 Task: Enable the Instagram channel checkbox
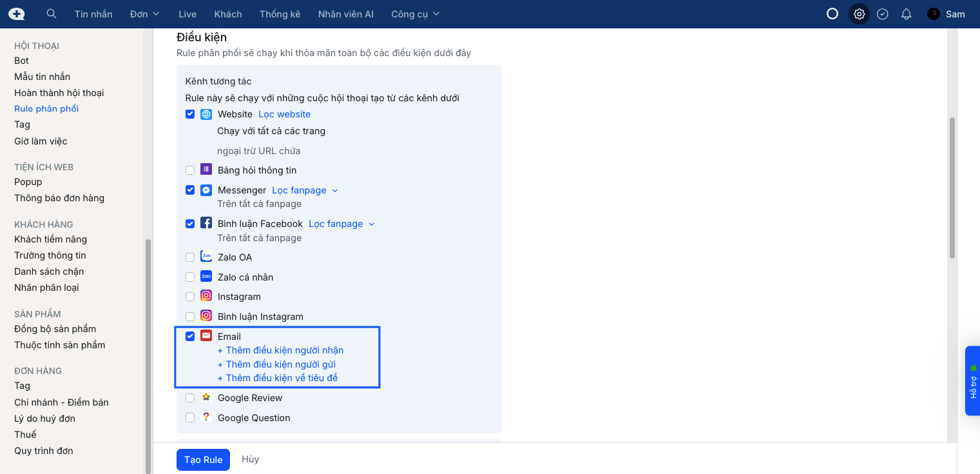190,297
